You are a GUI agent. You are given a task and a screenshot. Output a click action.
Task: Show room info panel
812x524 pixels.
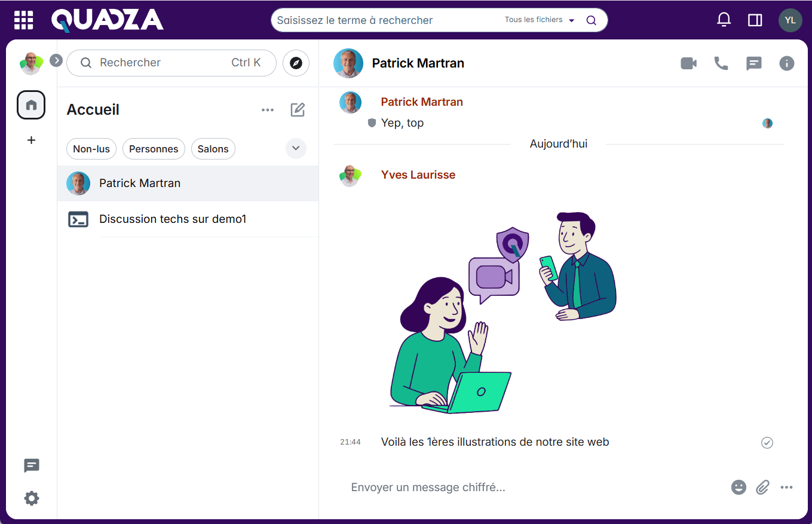[x=786, y=63]
